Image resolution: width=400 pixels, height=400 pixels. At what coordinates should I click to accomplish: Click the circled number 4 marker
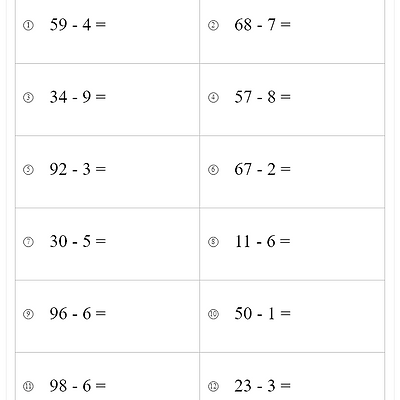click(213, 98)
